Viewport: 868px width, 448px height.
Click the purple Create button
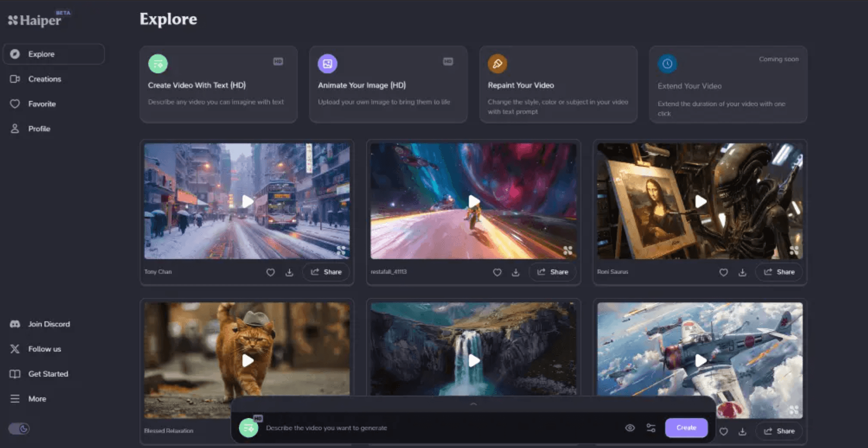[686, 428]
